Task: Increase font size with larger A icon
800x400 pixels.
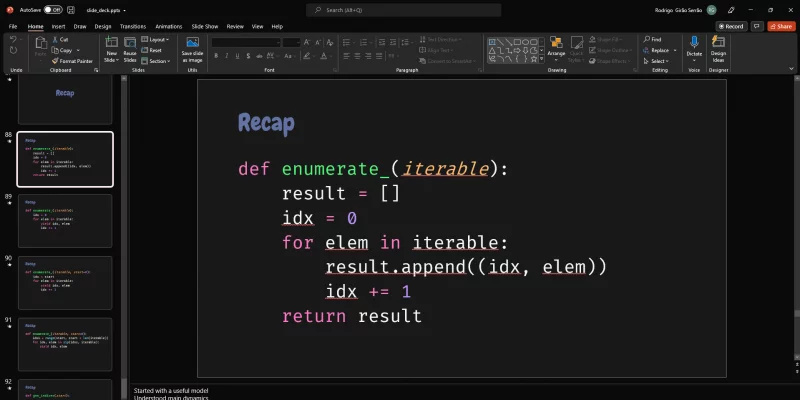Action: coord(307,42)
